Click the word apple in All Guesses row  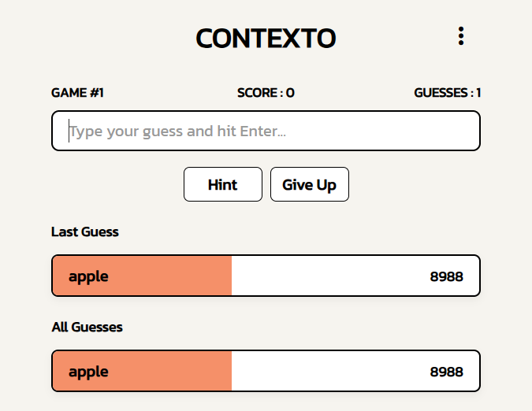pyautogui.click(x=88, y=372)
